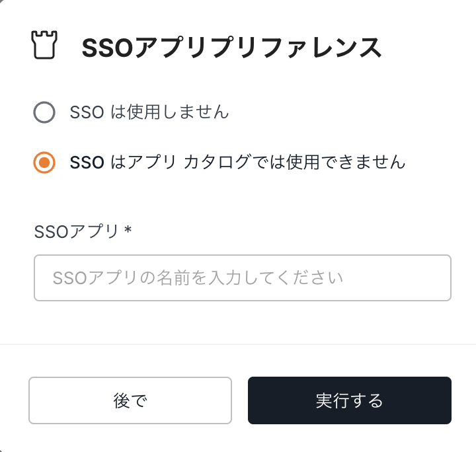This screenshot has width=476, height=452.
Task: Click the rook-shaped logo beside the title
Action: pos(44,46)
